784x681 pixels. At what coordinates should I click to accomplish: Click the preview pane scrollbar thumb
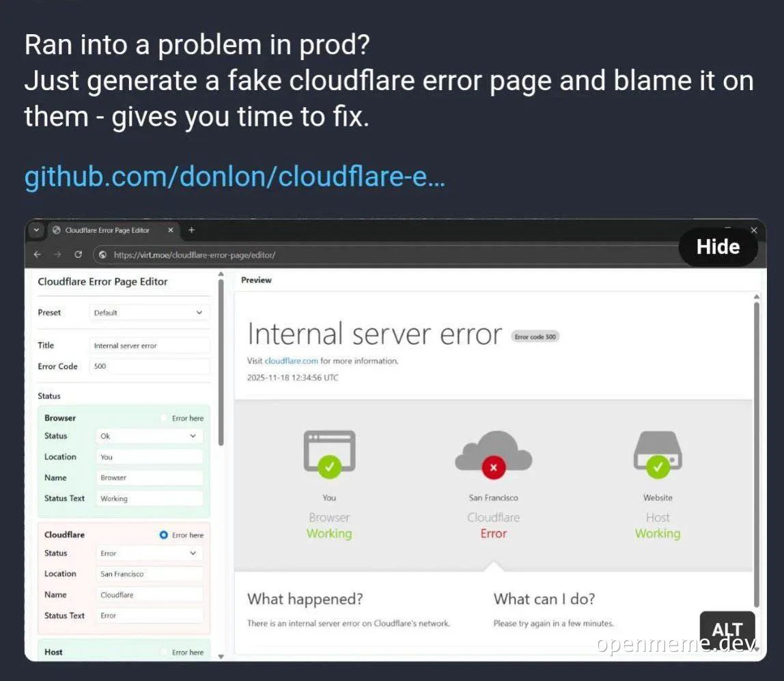point(757,454)
